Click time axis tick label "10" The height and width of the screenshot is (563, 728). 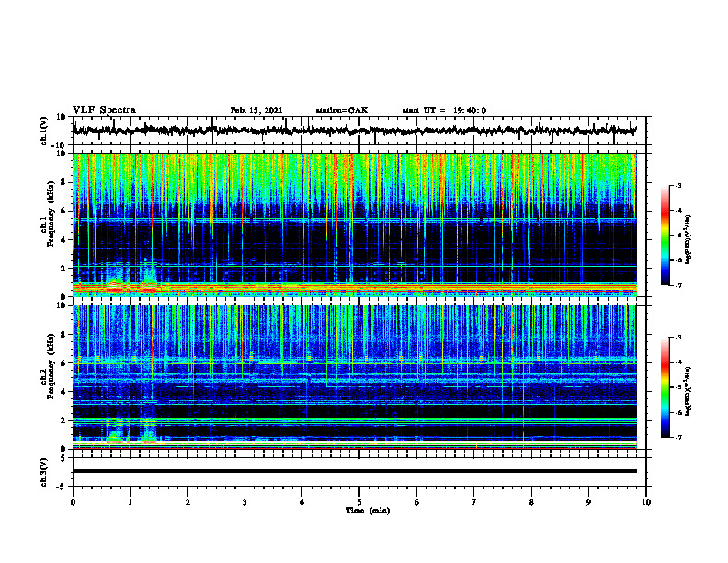coord(646,502)
